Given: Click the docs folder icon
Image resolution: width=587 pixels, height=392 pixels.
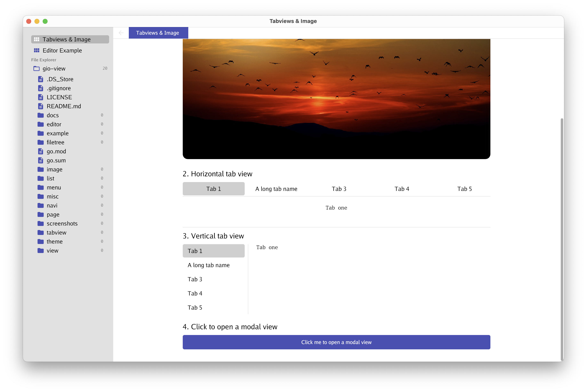Looking at the screenshot, I should 41,115.
